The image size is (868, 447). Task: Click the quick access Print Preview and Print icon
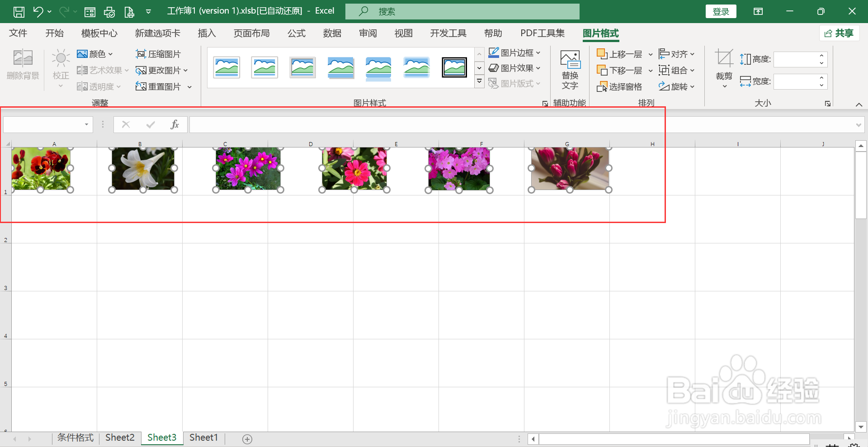coord(109,12)
